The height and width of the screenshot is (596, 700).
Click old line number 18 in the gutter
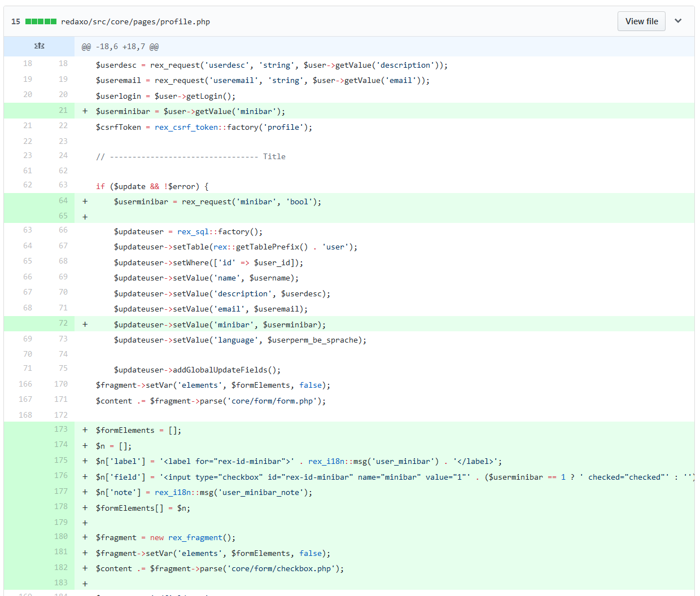click(27, 64)
